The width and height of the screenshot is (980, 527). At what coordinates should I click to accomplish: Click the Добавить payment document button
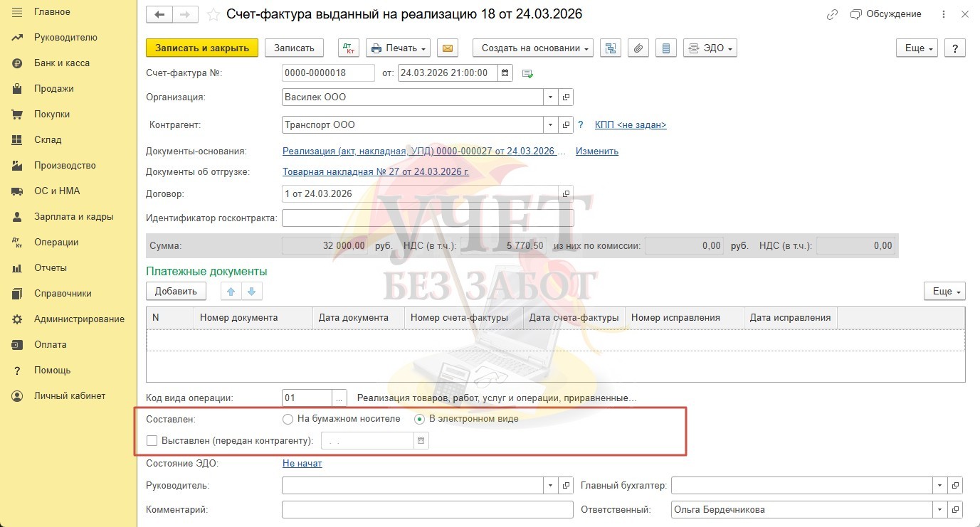coord(176,291)
